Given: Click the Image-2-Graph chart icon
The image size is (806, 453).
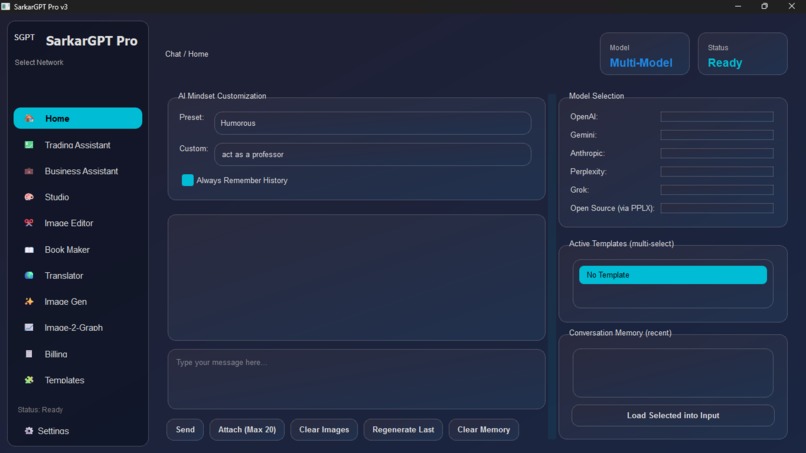Looking at the screenshot, I should click(x=29, y=328).
